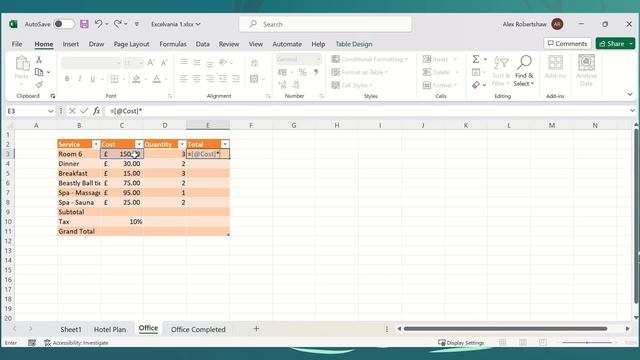The image size is (640, 360).
Task: Click the Display Settings status button
Action: point(461,343)
